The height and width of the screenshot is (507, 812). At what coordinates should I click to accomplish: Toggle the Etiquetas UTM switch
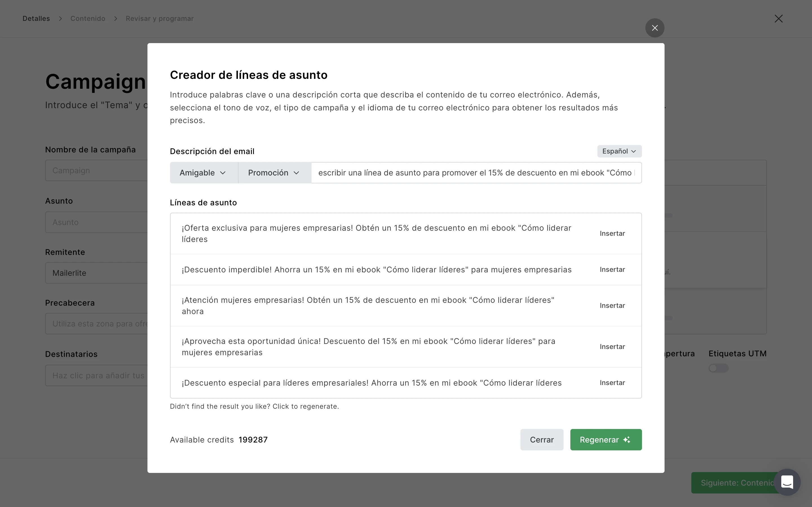[x=718, y=368]
